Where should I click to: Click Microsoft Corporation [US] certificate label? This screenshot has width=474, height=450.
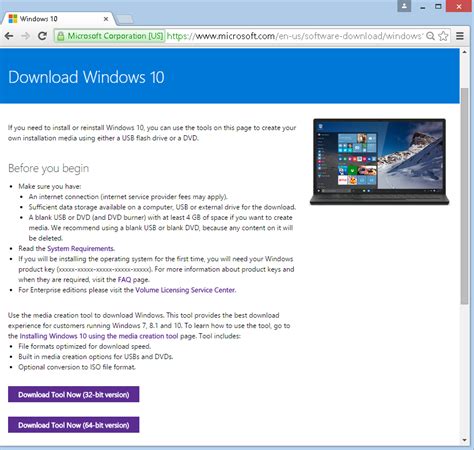pyautogui.click(x=115, y=36)
